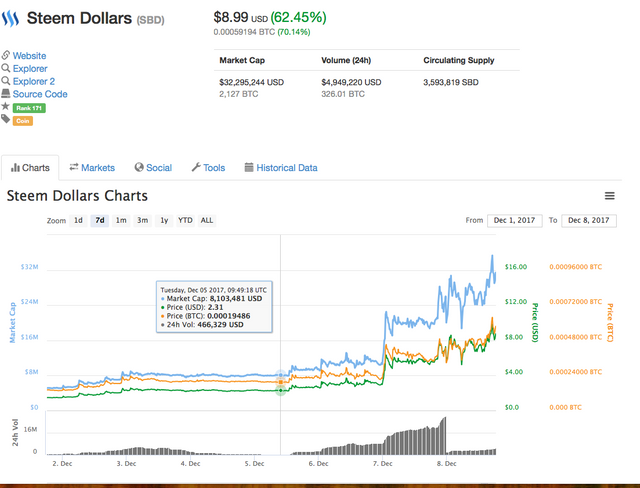The width and height of the screenshot is (640, 488).
Task: Click the 8. Dec date label on axis
Action: coord(447,464)
